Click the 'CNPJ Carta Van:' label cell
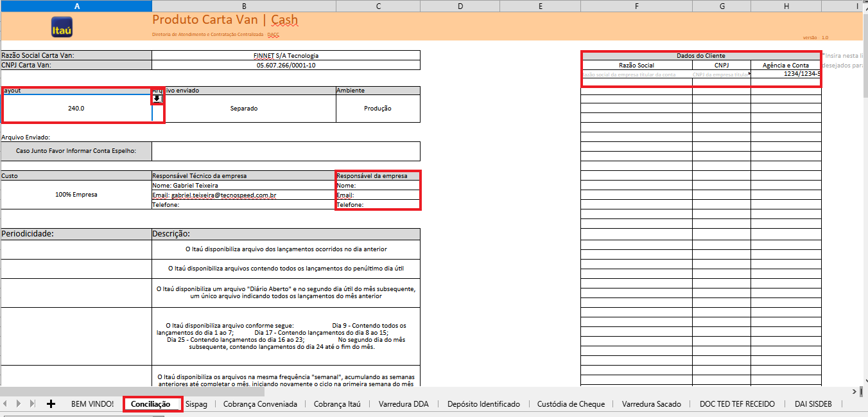The image size is (868, 417). coord(76,65)
